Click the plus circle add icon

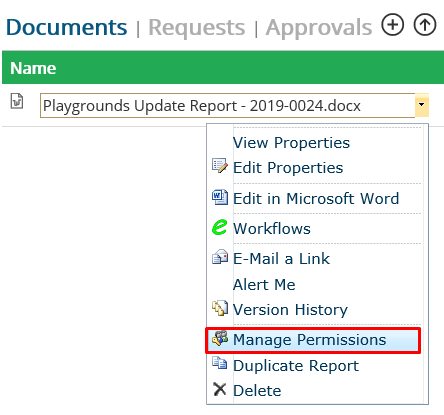pyautogui.click(x=393, y=25)
